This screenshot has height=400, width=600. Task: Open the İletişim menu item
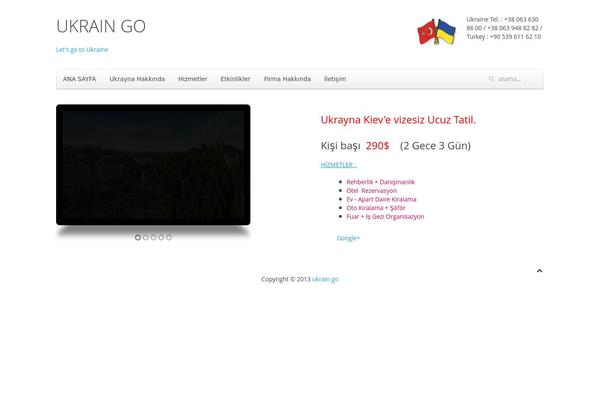click(335, 79)
